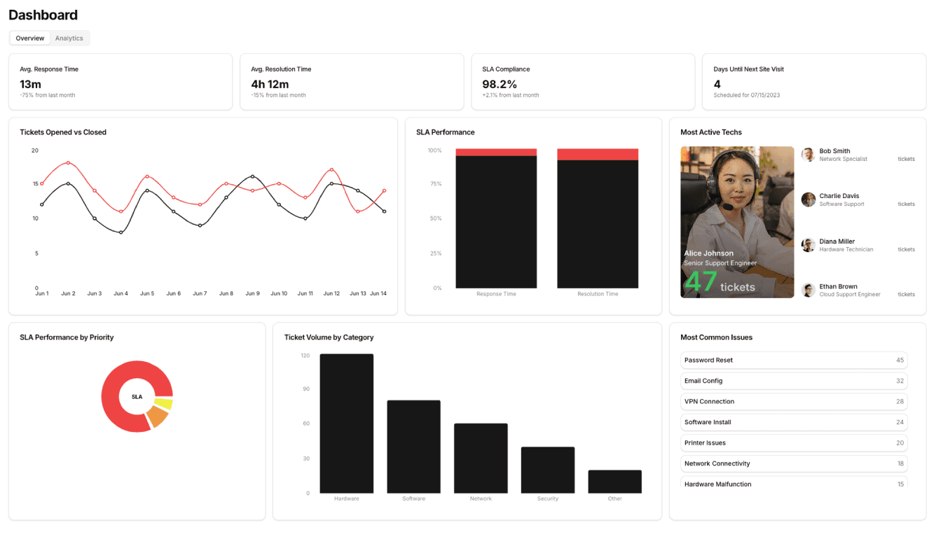Screen dimensions: 936x560
Task: Click the Printer Issues list item
Action: 793,443
